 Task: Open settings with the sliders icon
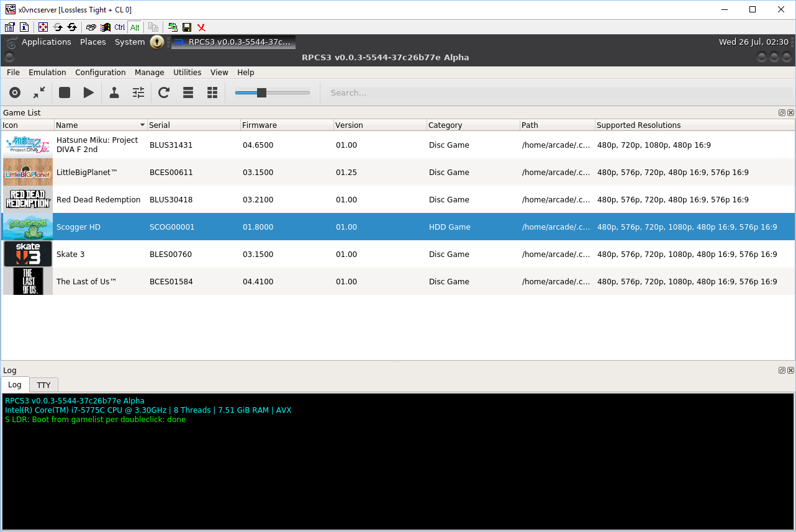tap(138, 92)
